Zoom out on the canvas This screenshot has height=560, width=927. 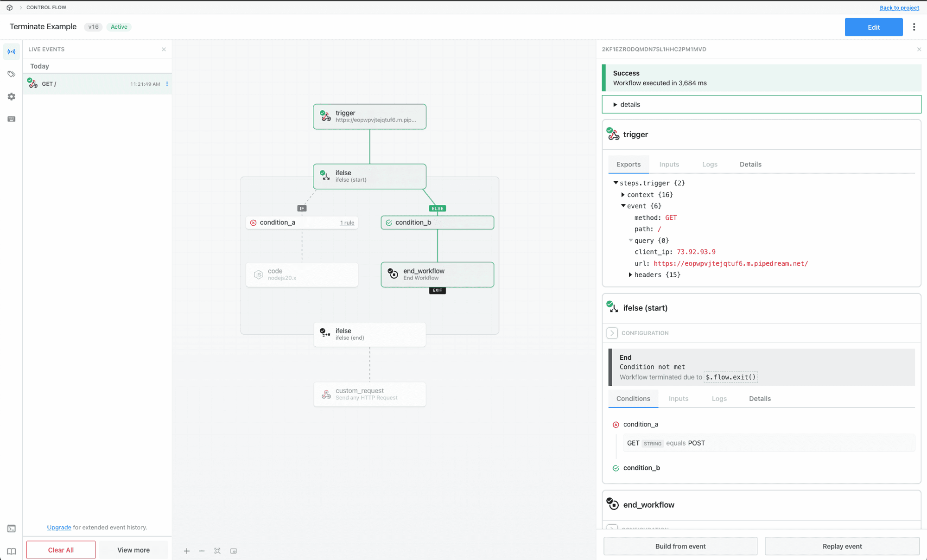tap(202, 551)
